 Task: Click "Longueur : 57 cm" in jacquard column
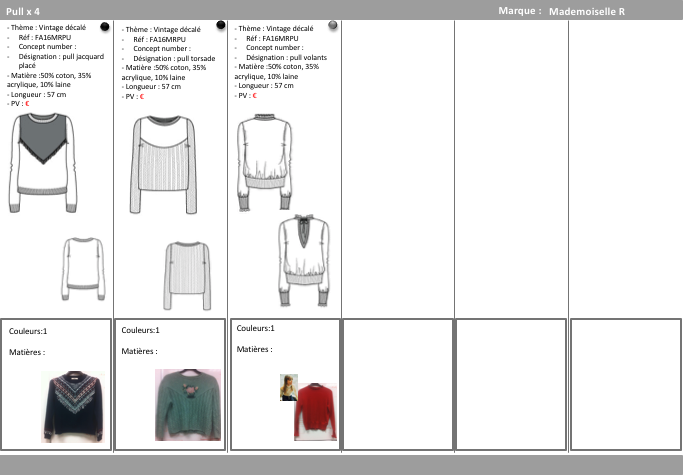tap(38, 95)
